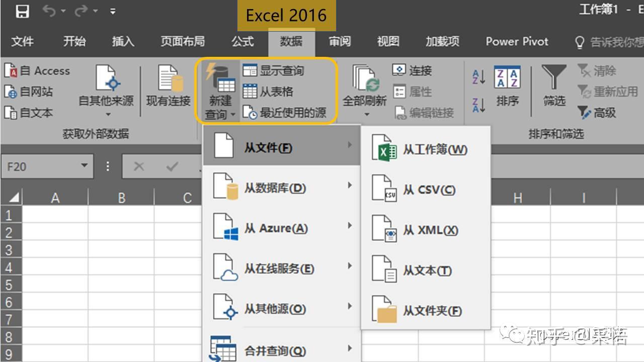
Task: Select column A header
Action: 55,198
